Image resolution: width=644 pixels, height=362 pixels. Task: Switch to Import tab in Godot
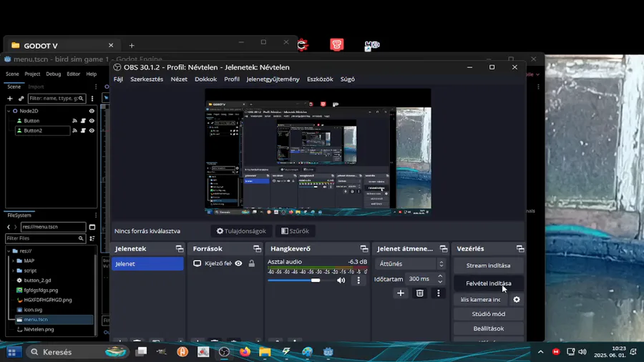click(x=36, y=87)
